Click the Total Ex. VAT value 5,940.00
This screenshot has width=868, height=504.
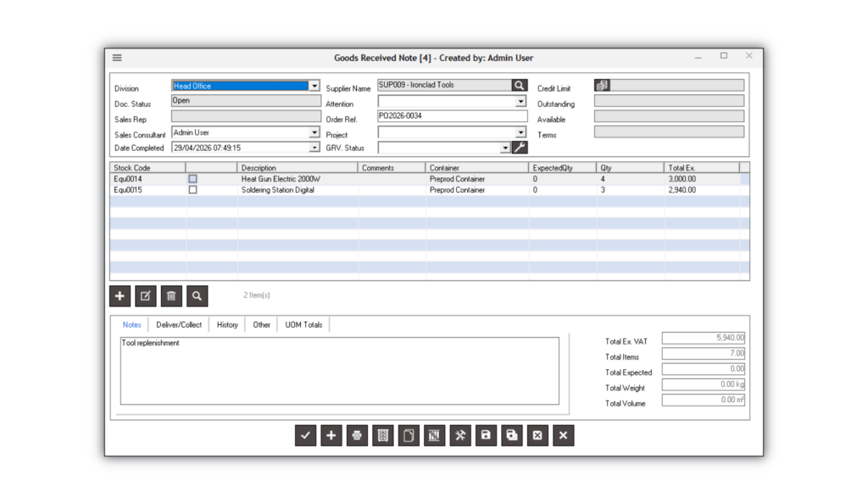coord(703,338)
